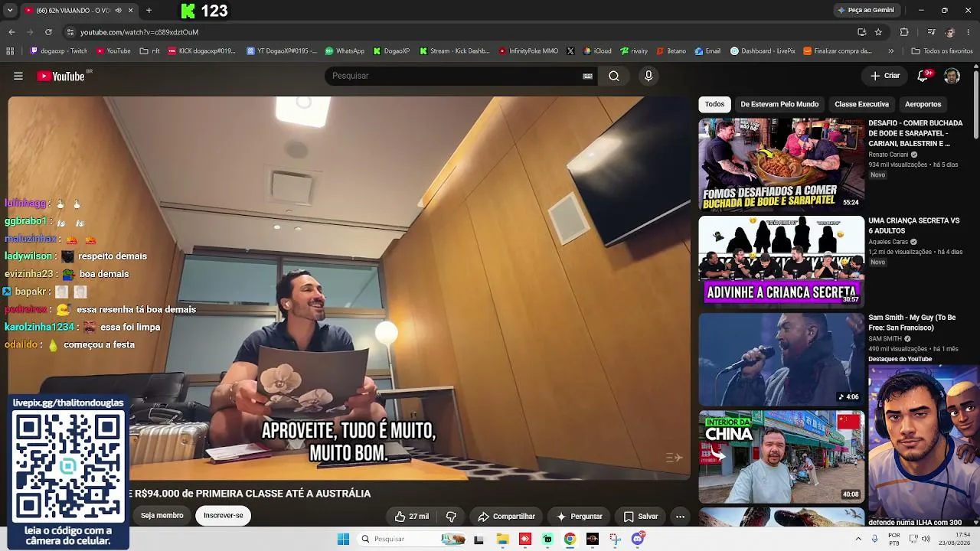Open the Stream - Kick Dashboard bookmark
Image resolution: width=980 pixels, height=551 pixels.
[x=455, y=51]
